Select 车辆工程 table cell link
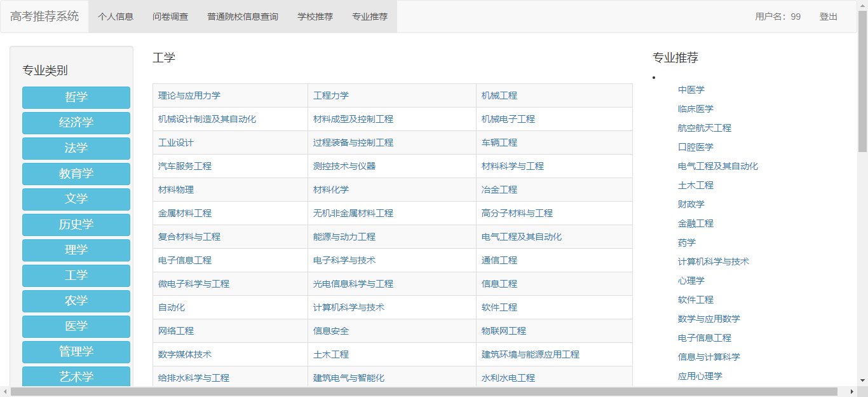The image size is (868, 397). point(499,143)
